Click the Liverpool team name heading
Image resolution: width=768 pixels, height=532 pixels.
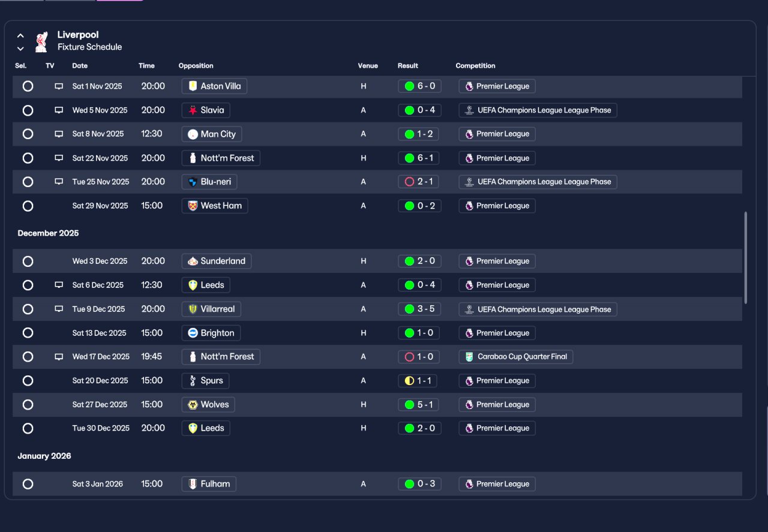click(78, 35)
